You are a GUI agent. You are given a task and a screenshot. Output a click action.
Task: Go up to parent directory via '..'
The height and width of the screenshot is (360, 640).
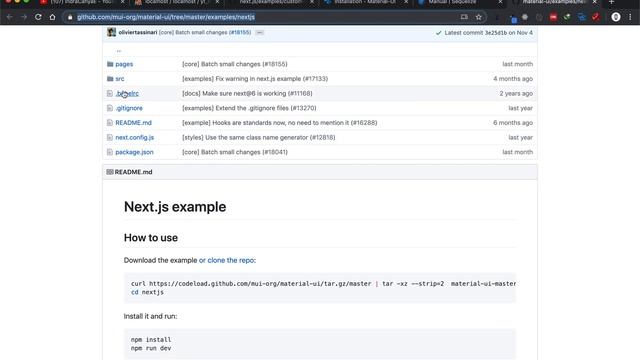pyautogui.click(x=119, y=51)
